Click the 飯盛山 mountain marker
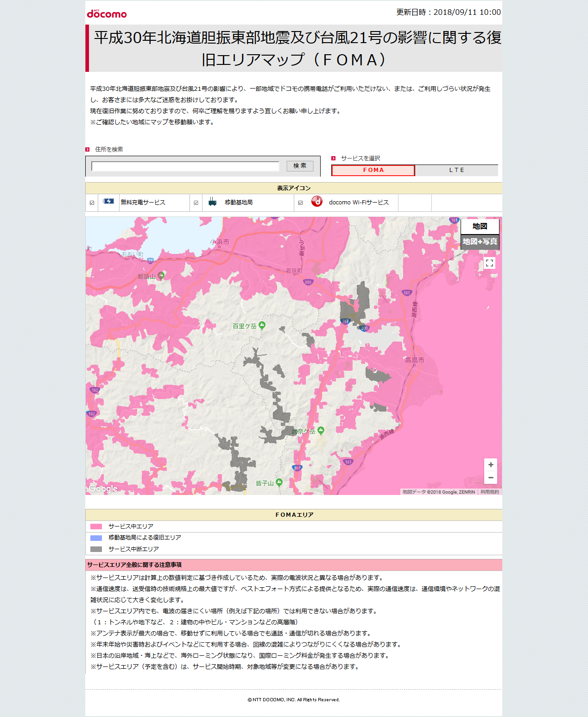 161,276
